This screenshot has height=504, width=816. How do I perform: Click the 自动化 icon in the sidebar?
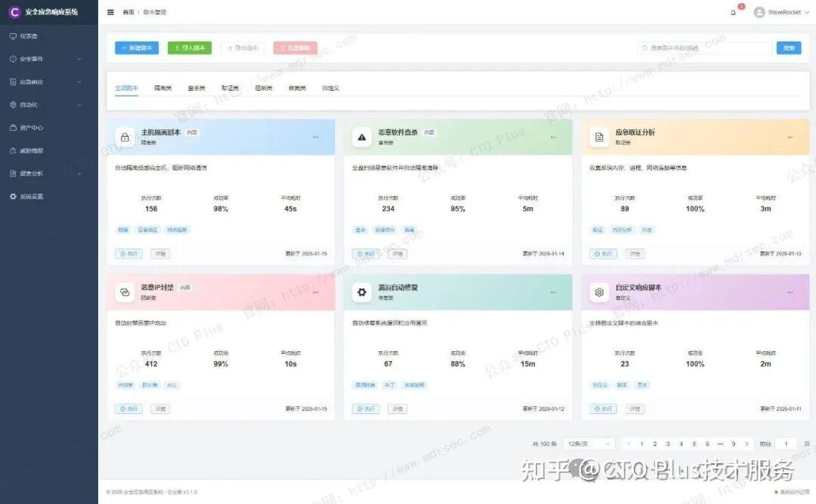[x=13, y=104]
